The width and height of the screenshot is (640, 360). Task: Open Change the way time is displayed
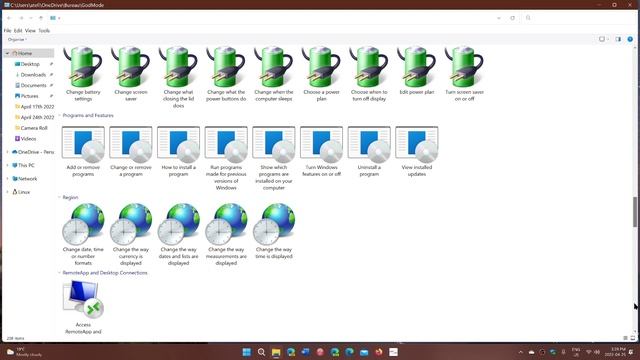pos(273,231)
